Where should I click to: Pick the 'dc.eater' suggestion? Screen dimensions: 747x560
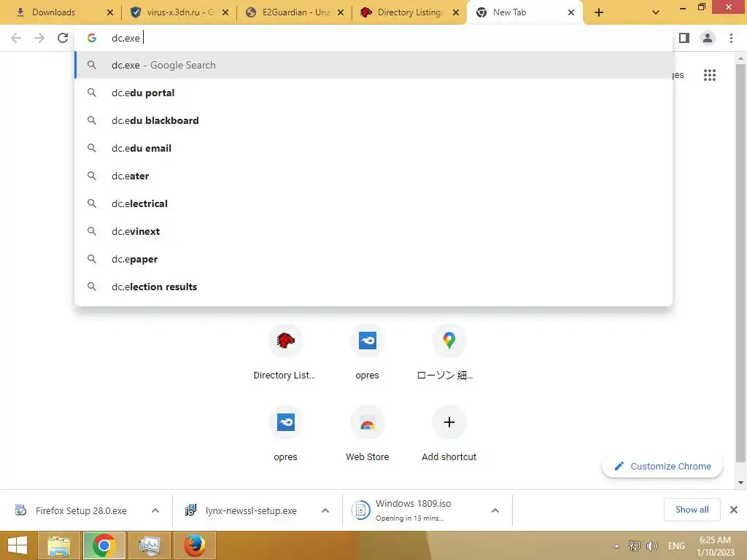373,176
